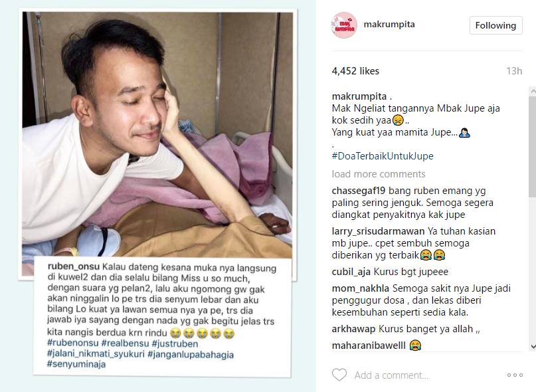This screenshot has height=392, width=536.
Task: Visit arkhawap profile from comment
Action: point(353,329)
